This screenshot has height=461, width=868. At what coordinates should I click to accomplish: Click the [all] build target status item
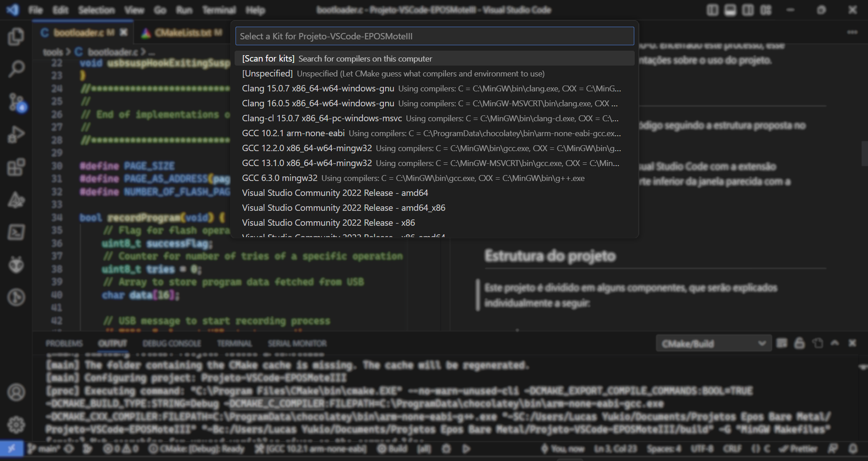click(424, 449)
